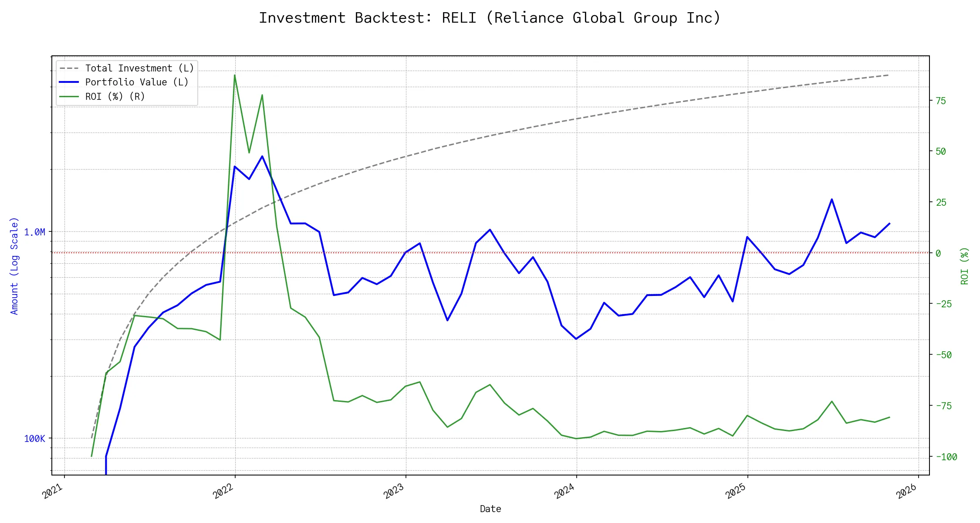The image size is (980, 523).
Task: Click the 2023 x-axis tick label
Action: pyautogui.click(x=395, y=491)
